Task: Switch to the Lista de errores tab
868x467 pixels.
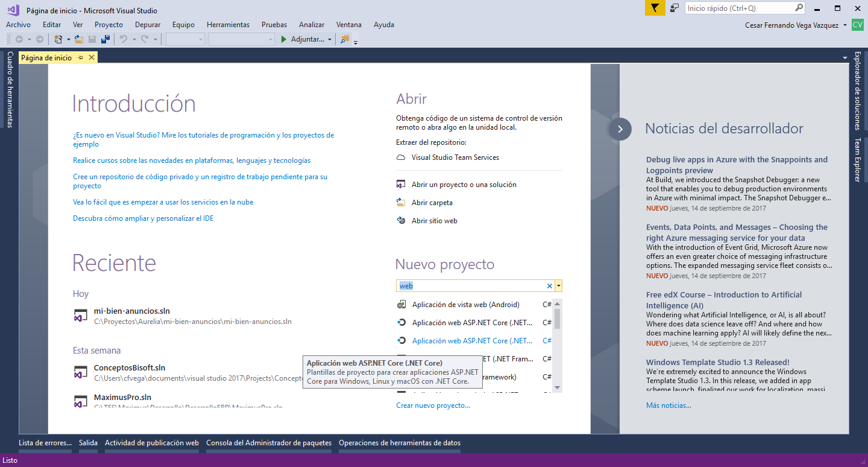Action: point(45,443)
